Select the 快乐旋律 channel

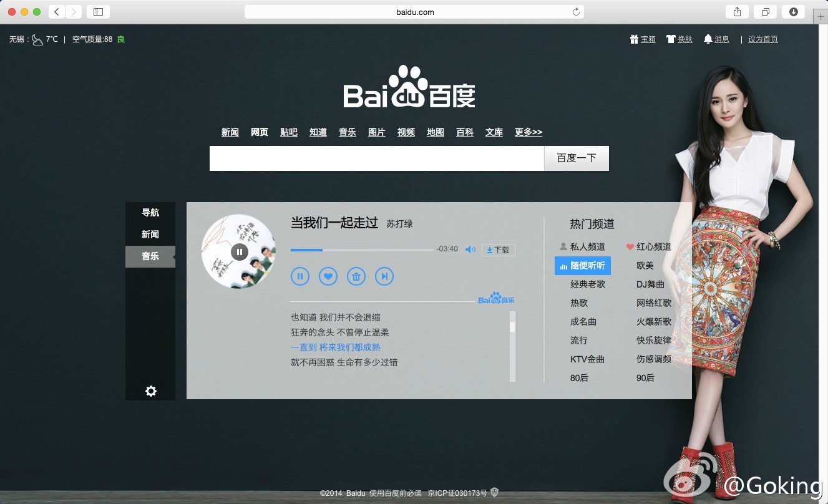(x=654, y=341)
